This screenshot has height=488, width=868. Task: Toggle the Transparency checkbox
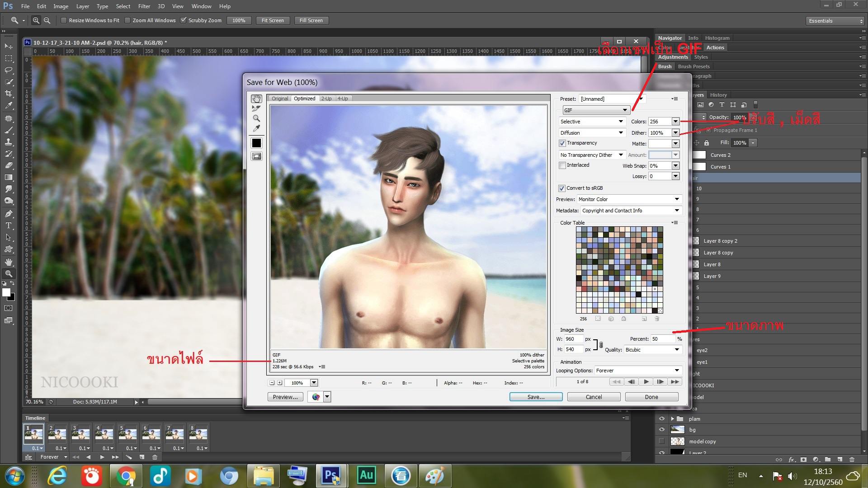[x=562, y=143]
